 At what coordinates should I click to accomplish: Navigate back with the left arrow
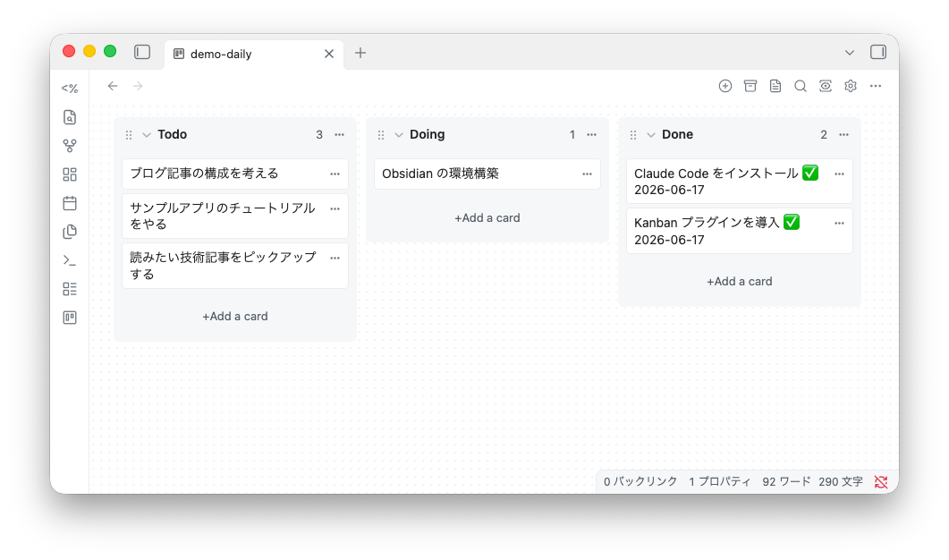pyautogui.click(x=113, y=86)
